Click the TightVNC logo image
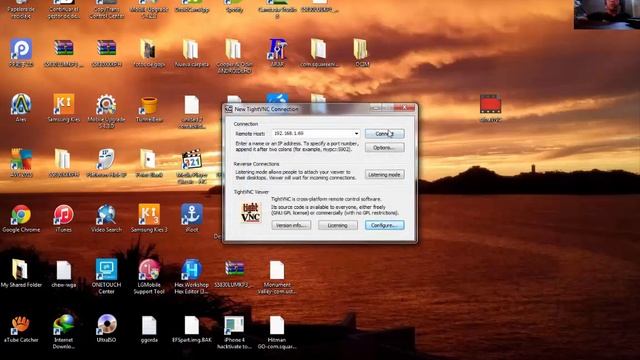 point(251,212)
